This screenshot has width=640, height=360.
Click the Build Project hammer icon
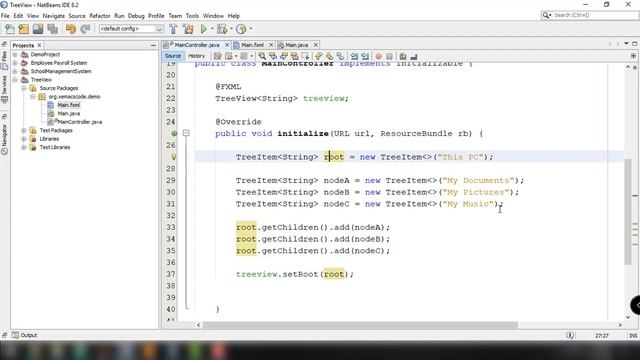click(173, 29)
